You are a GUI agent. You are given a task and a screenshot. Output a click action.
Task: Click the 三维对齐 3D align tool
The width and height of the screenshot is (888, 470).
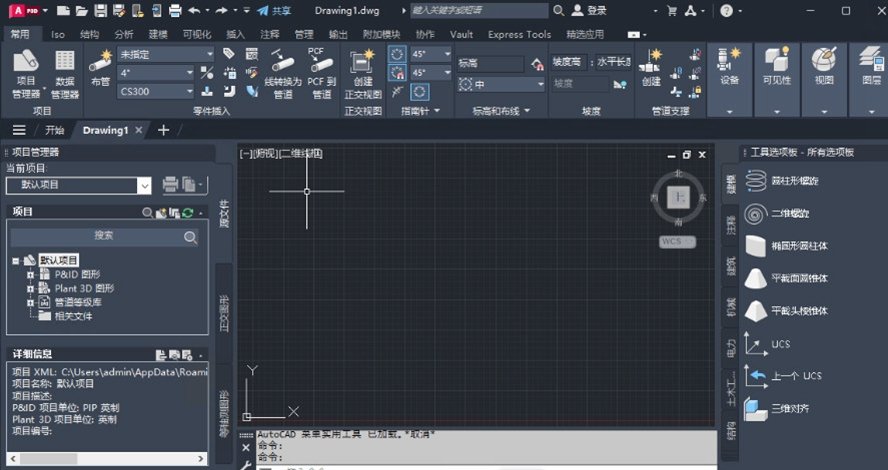coord(777,408)
